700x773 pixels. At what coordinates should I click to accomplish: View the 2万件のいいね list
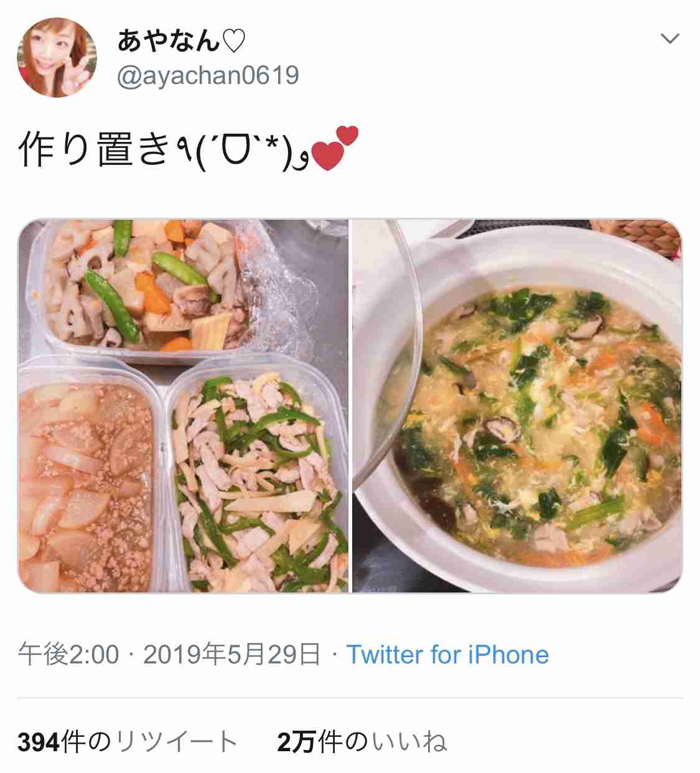[x=362, y=742]
